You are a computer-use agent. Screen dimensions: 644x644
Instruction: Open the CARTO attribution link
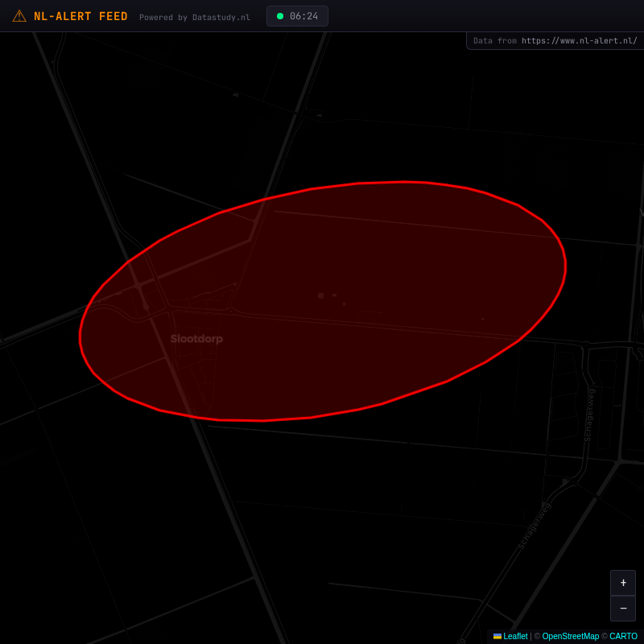click(x=623, y=636)
